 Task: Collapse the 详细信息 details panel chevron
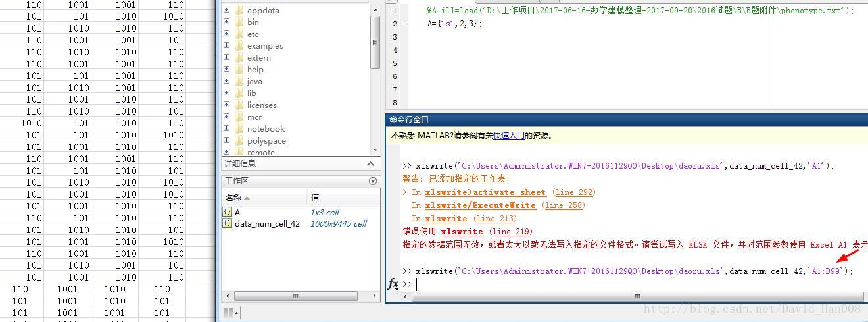coord(370,163)
